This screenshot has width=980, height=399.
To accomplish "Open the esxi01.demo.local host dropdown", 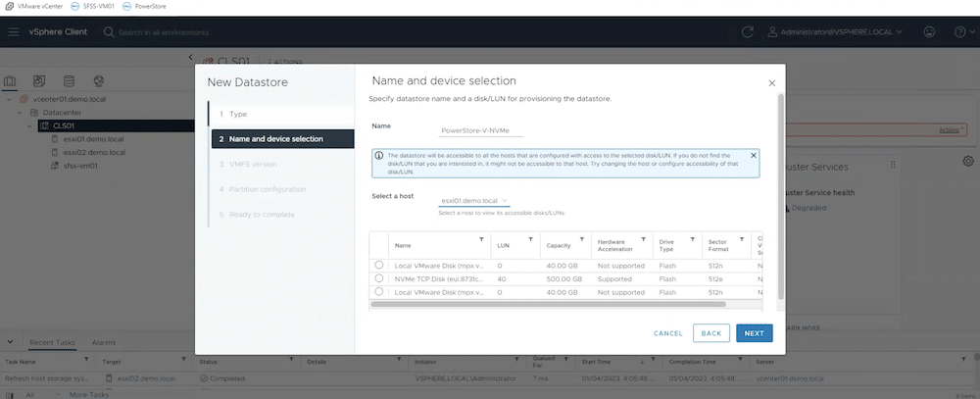I will coord(473,201).
